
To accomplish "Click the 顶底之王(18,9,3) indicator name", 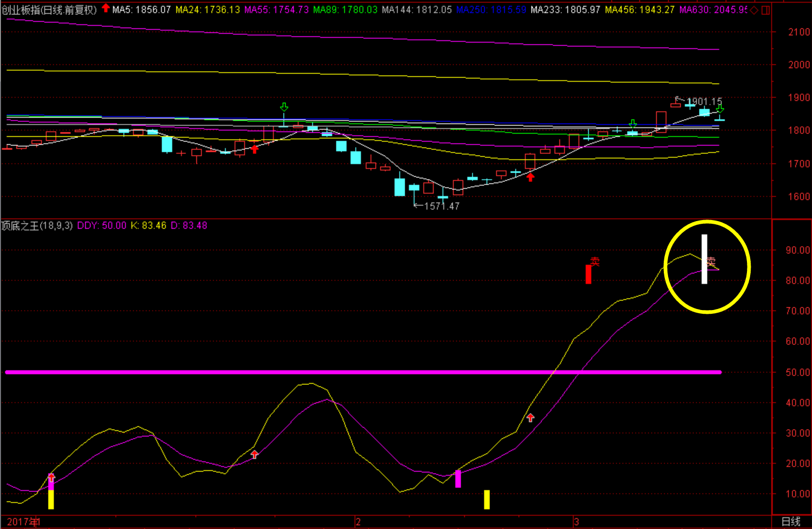I will 37,226.
